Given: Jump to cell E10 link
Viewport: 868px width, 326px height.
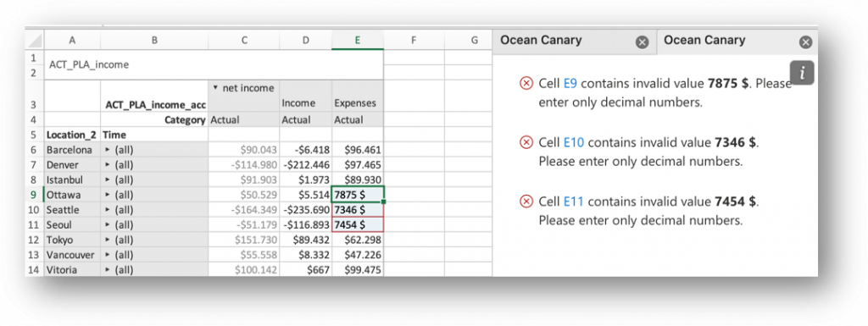Looking at the screenshot, I should click(574, 142).
